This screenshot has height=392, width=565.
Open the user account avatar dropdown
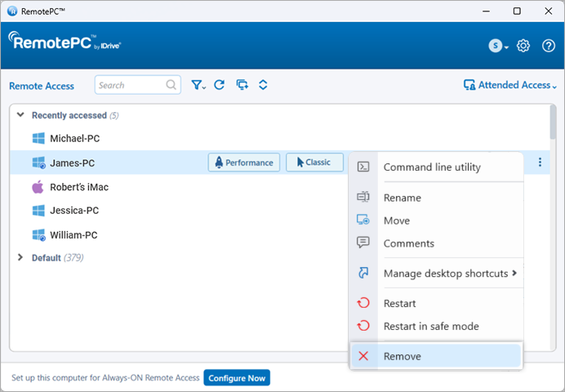pos(498,46)
